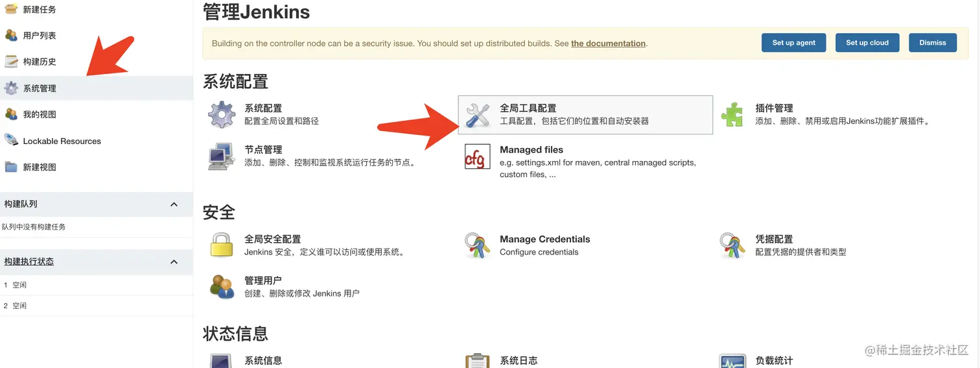Viewport: 980px width, 368px height.
Task: Click the Set up agent button
Action: (x=794, y=43)
